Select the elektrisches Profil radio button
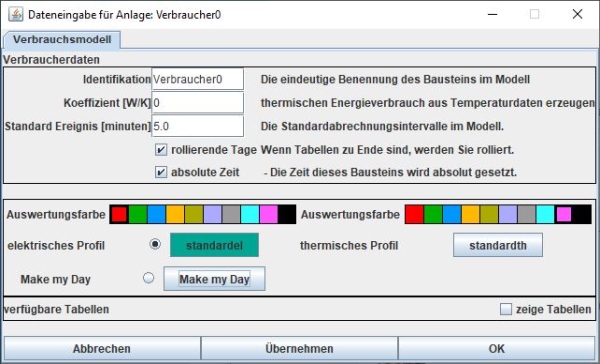 click(x=155, y=244)
